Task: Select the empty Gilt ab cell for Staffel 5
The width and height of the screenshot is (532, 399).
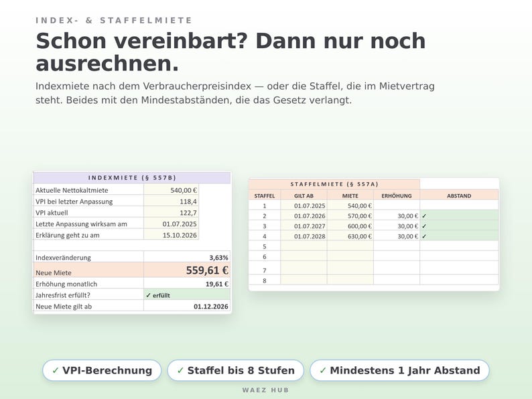Action: click(304, 246)
